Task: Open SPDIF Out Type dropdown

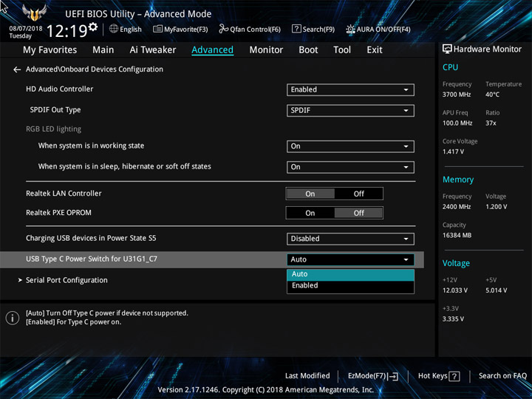Action: tap(350, 110)
